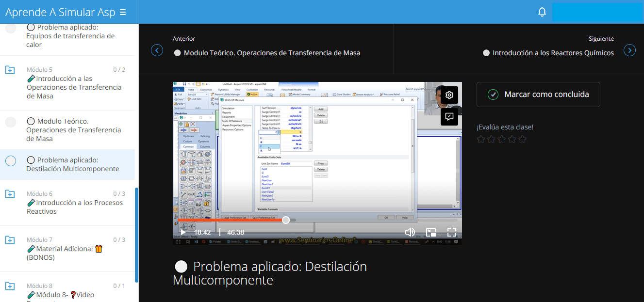
Task: Toggle the sidebar hamburger menu icon
Action: [123, 12]
